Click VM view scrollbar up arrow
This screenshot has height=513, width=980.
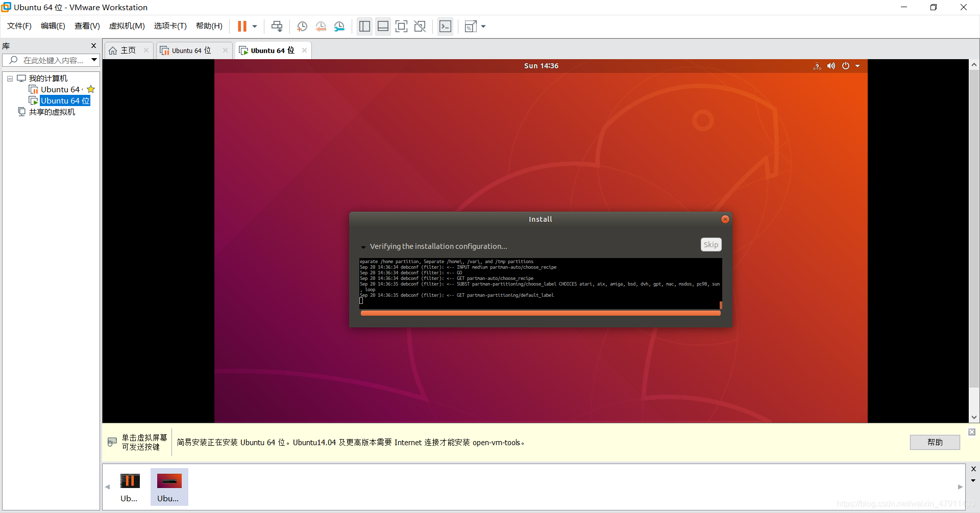point(974,65)
